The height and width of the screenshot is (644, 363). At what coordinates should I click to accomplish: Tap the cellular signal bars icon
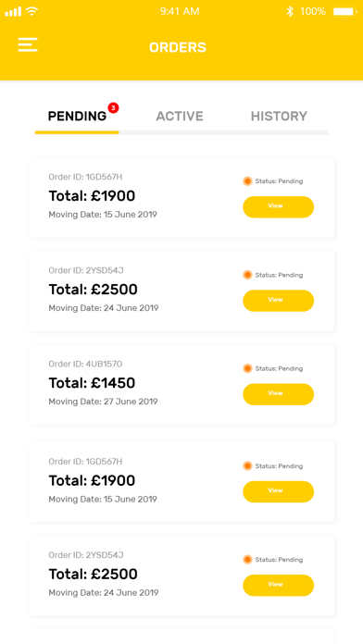pos(13,11)
